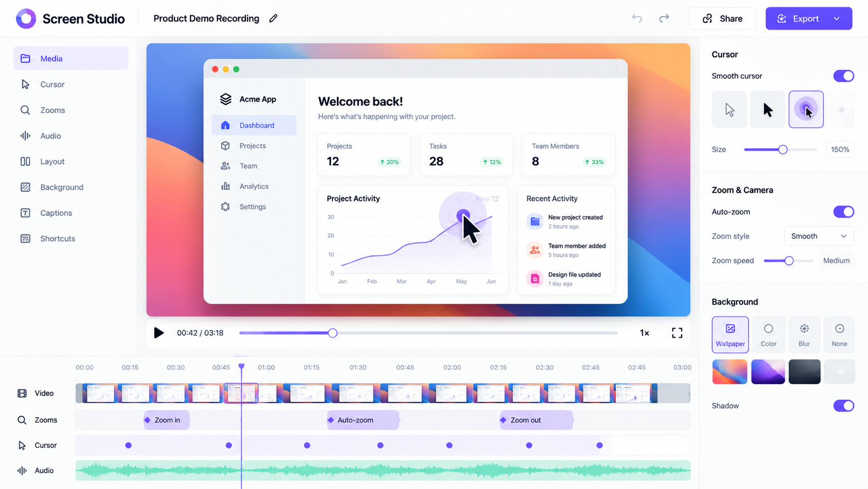Click the Zooms track magnifier icon

[x=22, y=420]
